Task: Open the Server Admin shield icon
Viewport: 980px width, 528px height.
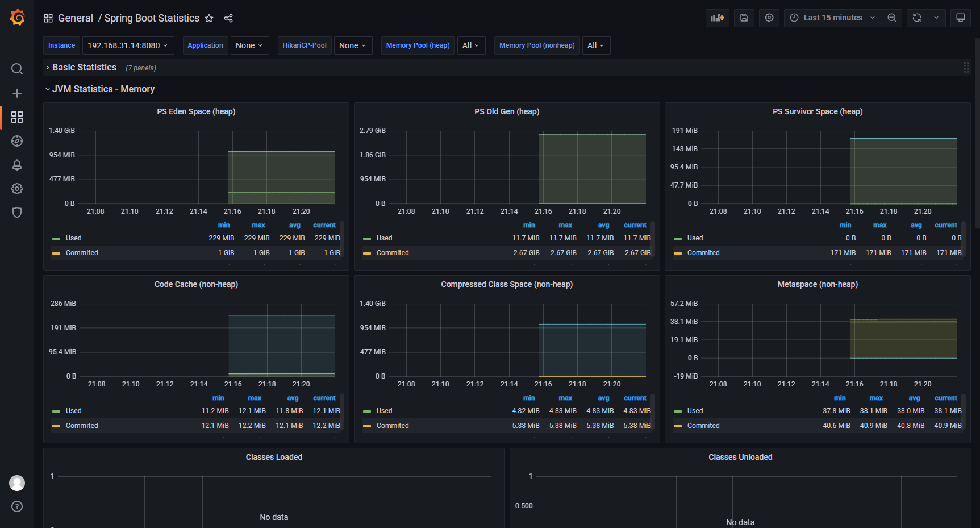Action: click(x=17, y=213)
